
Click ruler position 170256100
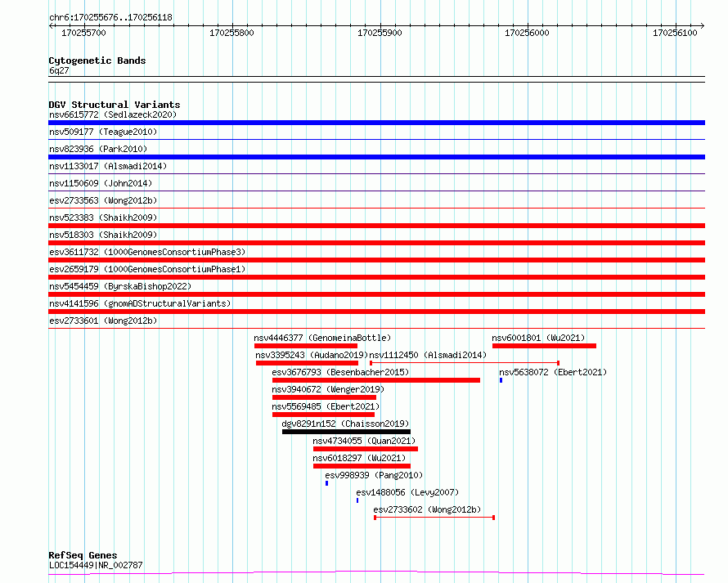[675, 33]
